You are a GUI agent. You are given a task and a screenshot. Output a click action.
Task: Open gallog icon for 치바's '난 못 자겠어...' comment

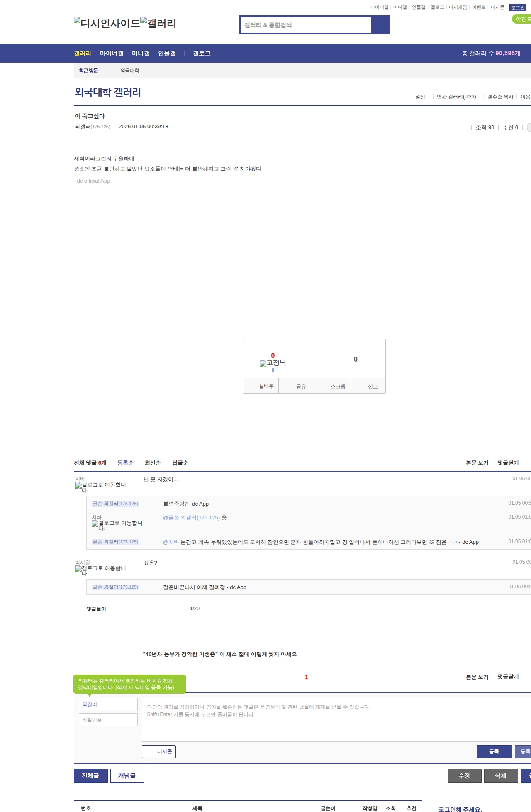coord(100,487)
